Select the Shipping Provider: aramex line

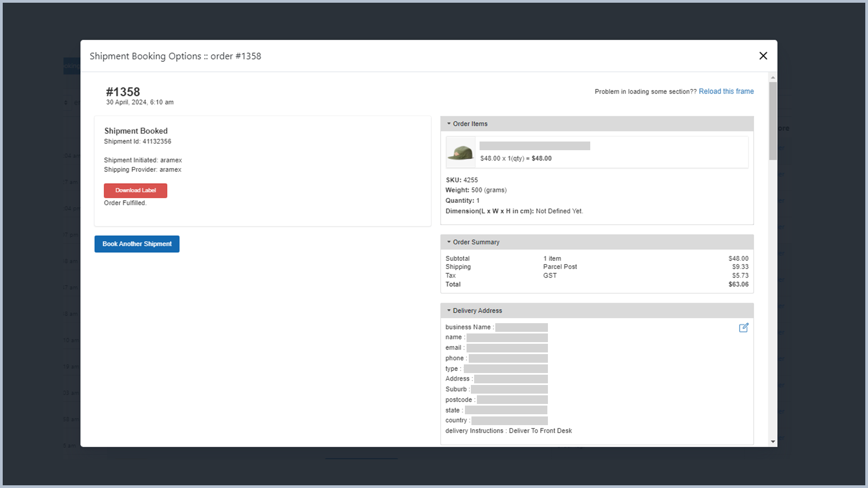click(x=143, y=170)
